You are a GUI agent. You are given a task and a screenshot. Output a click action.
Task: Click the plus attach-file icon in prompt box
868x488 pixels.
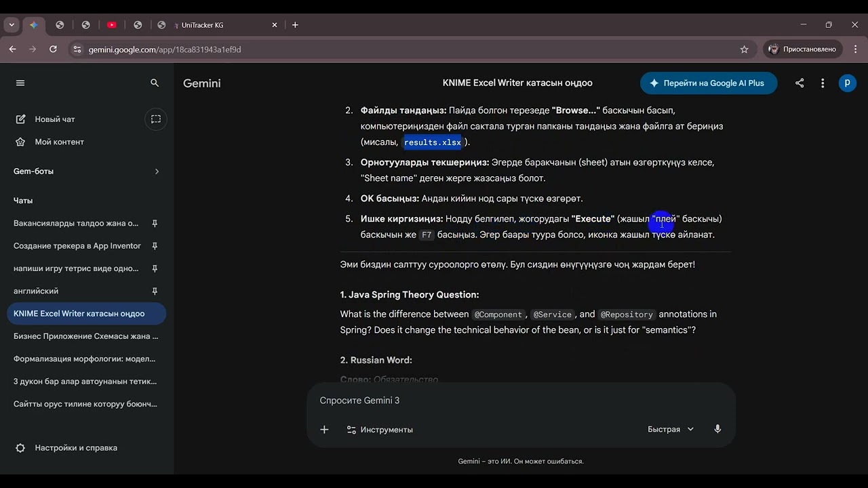pyautogui.click(x=324, y=430)
